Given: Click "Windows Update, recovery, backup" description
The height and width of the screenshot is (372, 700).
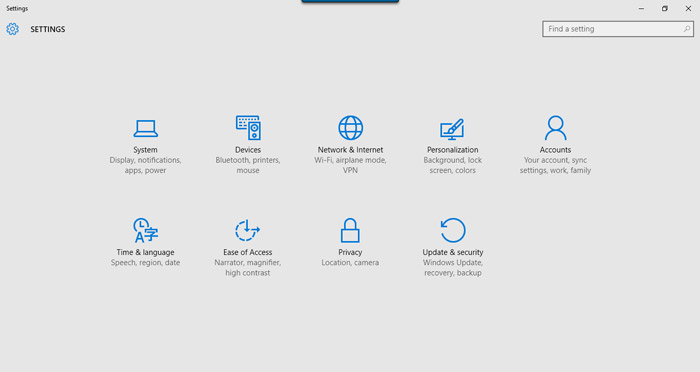Looking at the screenshot, I should click(453, 268).
